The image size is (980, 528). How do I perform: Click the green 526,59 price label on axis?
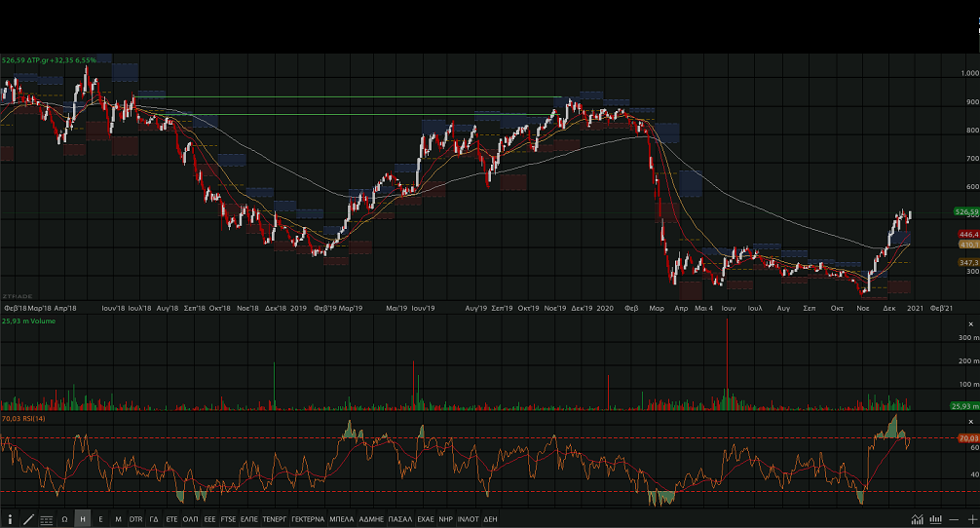[x=965, y=211]
